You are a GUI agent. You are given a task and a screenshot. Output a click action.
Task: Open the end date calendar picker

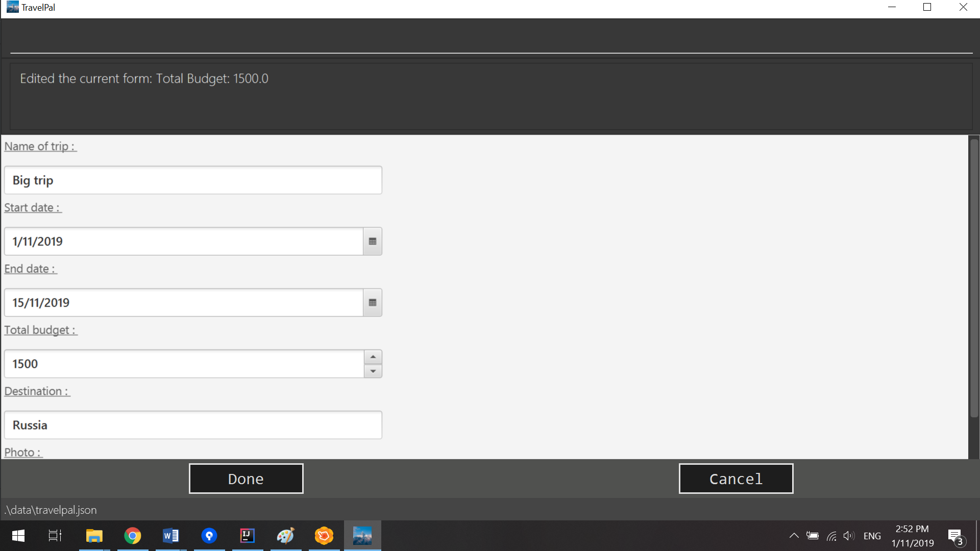click(x=373, y=303)
